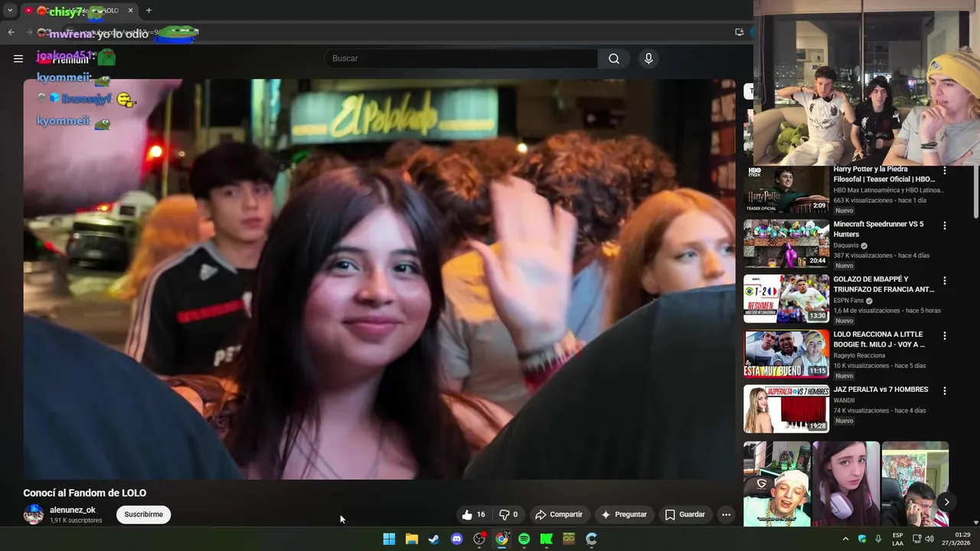Click the cast/install icon in address bar

click(x=739, y=32)
